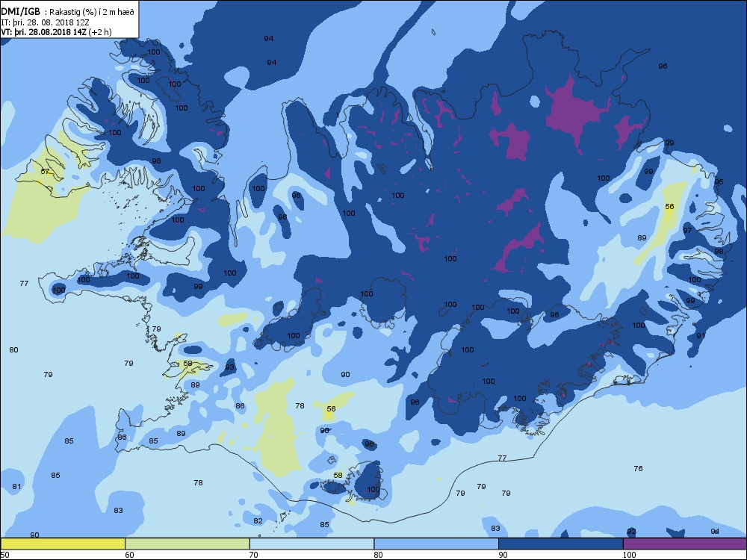Screen dimensions: 747x560
Task: Click the '95' humidity value on the east coast
Action: pos(719,182)
